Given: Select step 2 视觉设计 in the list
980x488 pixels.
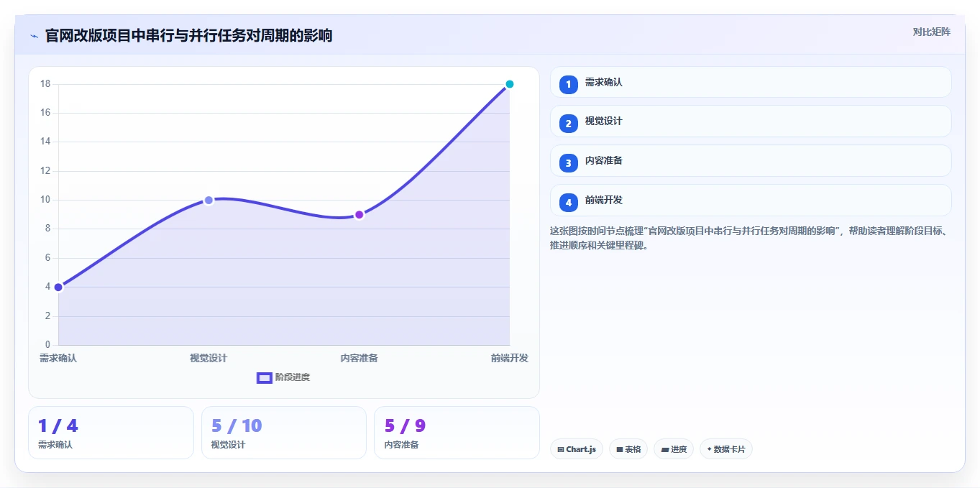Looking at the screenshot, I should (751, 121).
